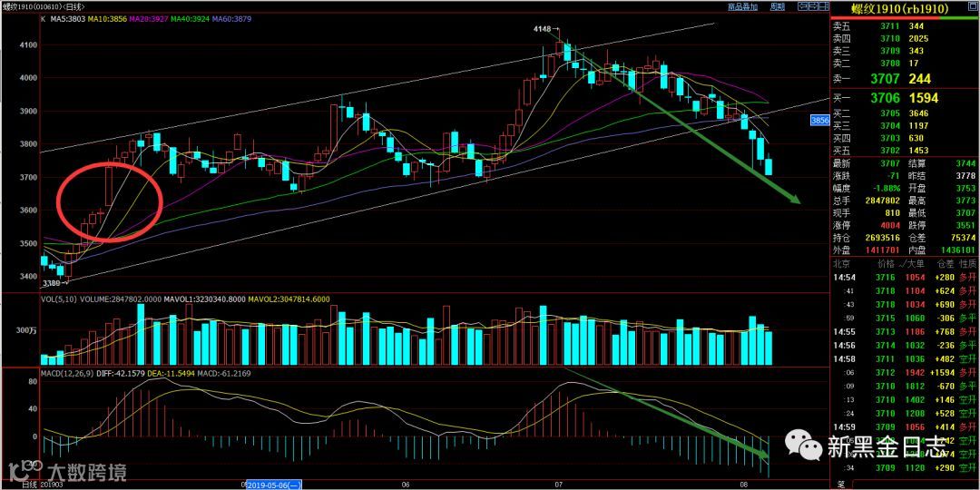This screenshot has width=980, height=490.
Task: Open the 周期 period link
Action: pyautogui.click(x=778, y=6)
